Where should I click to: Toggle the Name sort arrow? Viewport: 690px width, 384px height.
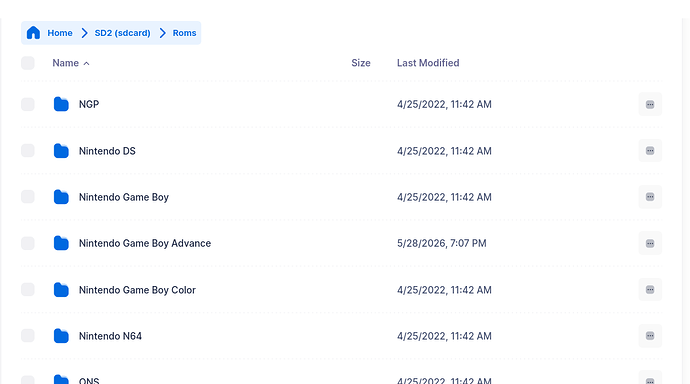[87, 63]
